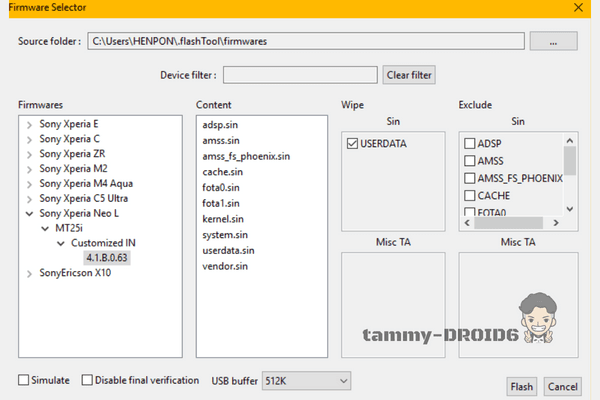This screenshot has width=600, height=400.
Task: Collapse the Customized IN node
Action: click(x=60, y=243)
